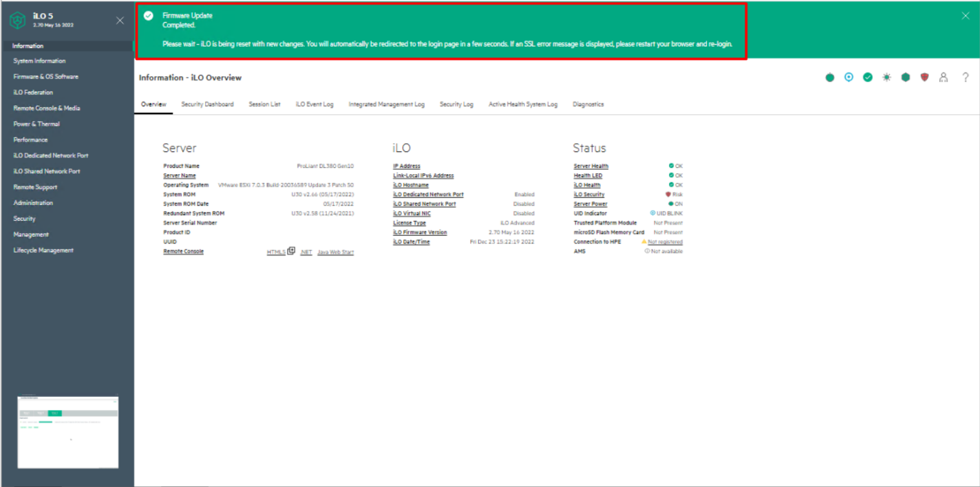The height and width of the screenshot is (487, 980).
Task: Open the Security sidebar item
Action: (x=24, y=219)
